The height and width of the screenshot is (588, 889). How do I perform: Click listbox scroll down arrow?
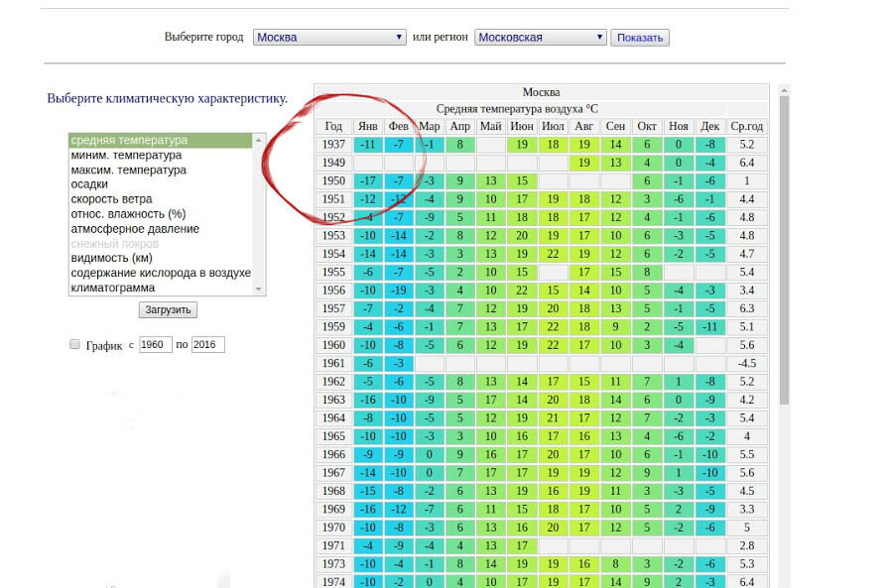(x=259, y=289)
